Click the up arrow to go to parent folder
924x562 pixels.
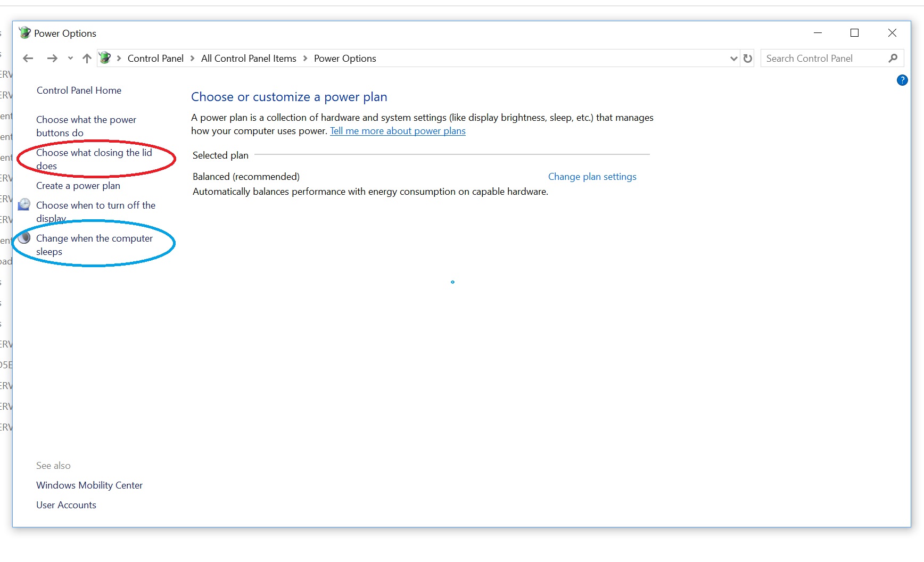86,58
